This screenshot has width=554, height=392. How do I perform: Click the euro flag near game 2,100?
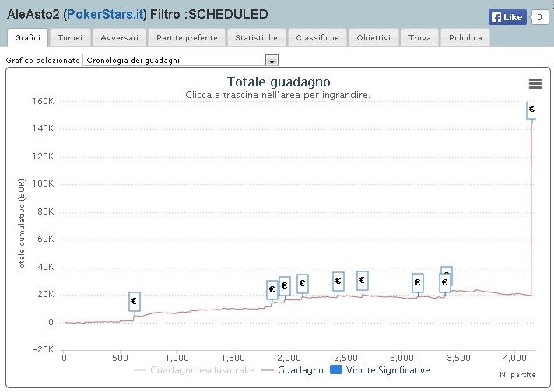303,284
